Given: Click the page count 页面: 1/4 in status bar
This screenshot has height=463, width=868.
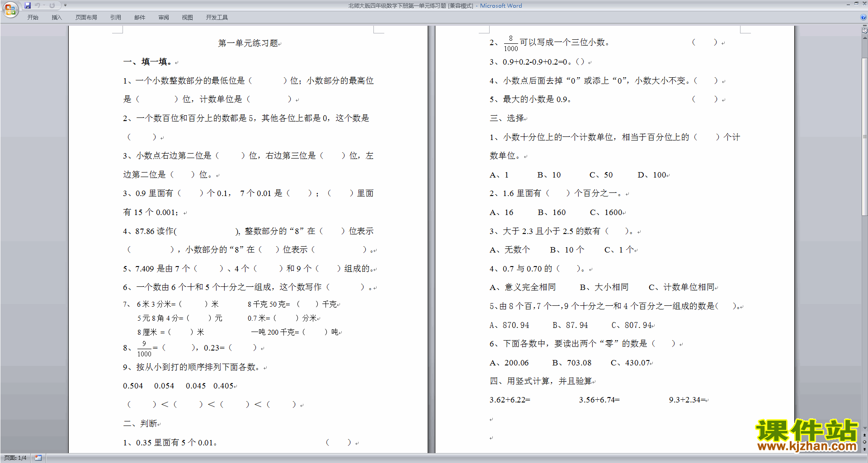Looking at the screenshot, I should click(15, 458).
